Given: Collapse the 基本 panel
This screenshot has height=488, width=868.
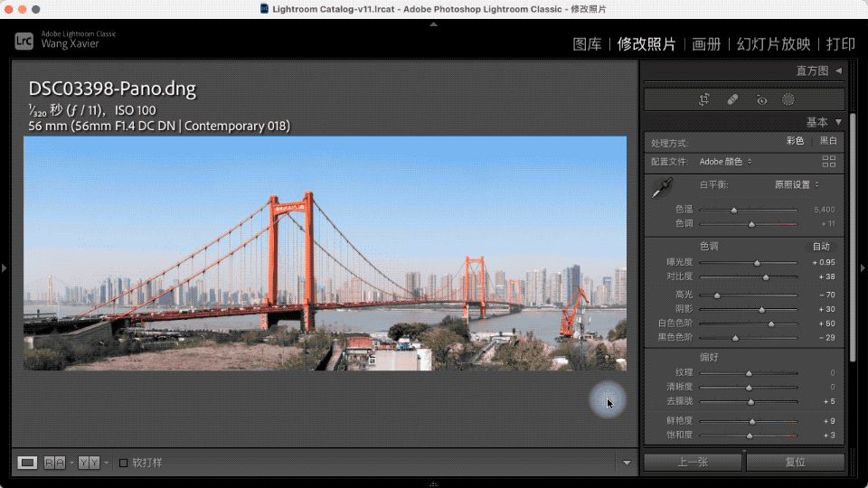Looking at the screenshot, I should (823, 122).
